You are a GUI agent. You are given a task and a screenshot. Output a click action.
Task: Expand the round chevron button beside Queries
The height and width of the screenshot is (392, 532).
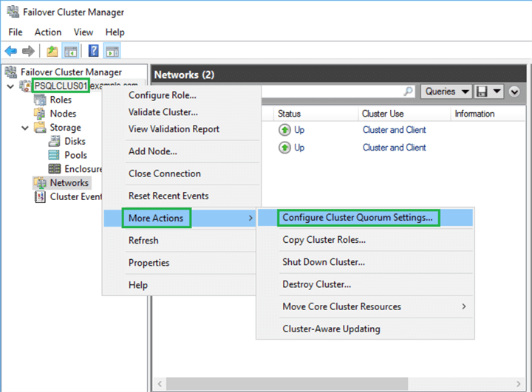515,92
